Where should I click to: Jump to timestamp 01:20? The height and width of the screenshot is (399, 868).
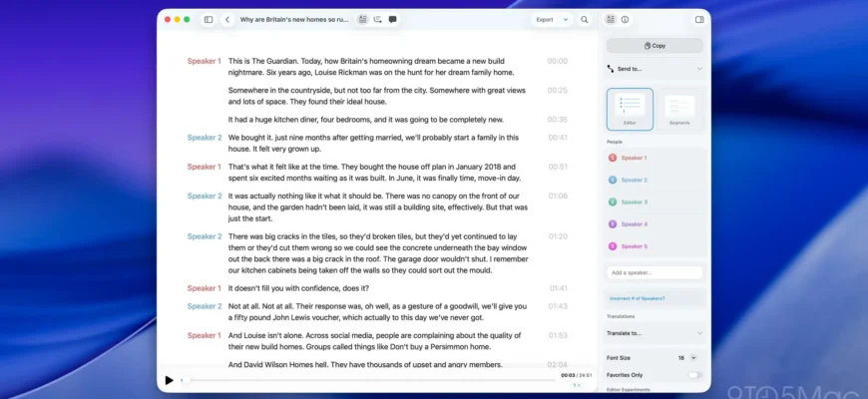coord(558,236)
